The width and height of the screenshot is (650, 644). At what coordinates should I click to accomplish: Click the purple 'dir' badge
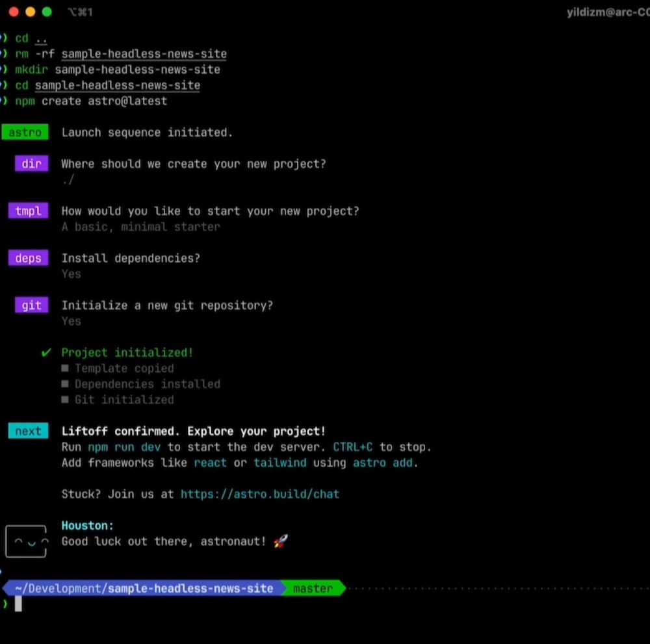coord(31,163)
